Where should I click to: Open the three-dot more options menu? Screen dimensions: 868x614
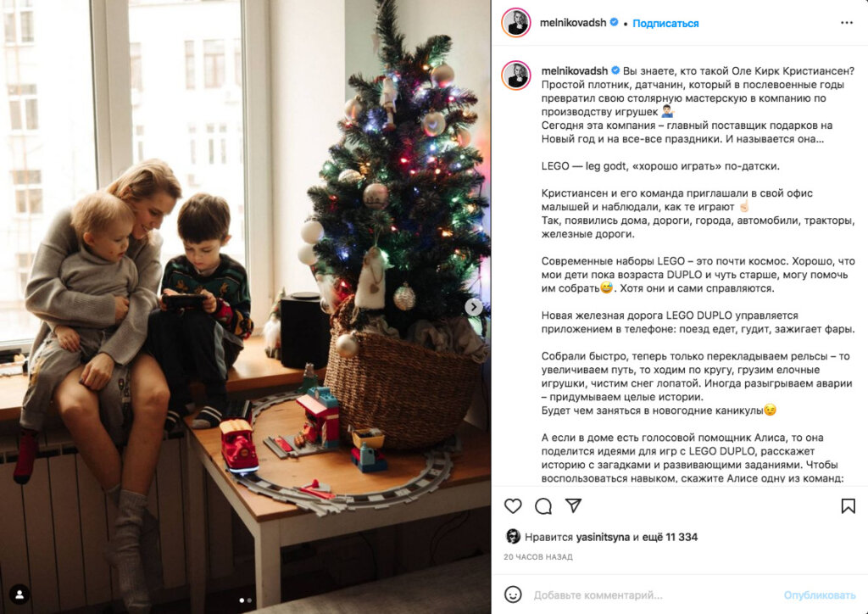847,23
